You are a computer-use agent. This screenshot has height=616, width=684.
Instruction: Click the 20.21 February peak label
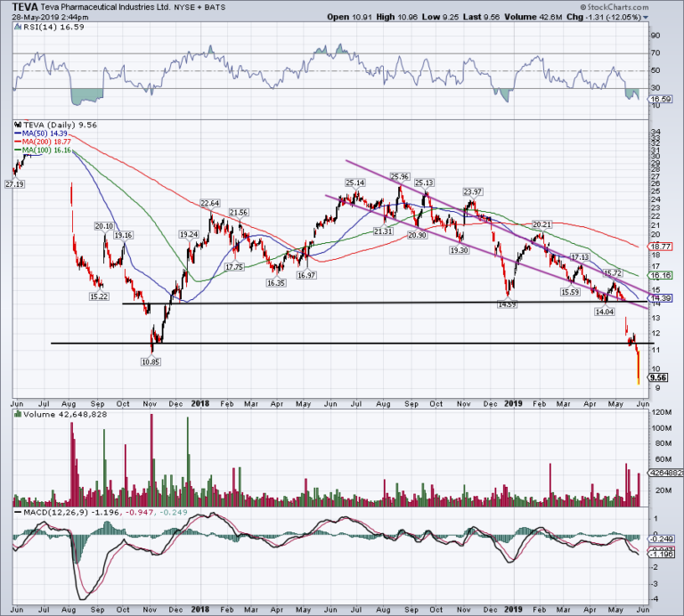point(541,224)
